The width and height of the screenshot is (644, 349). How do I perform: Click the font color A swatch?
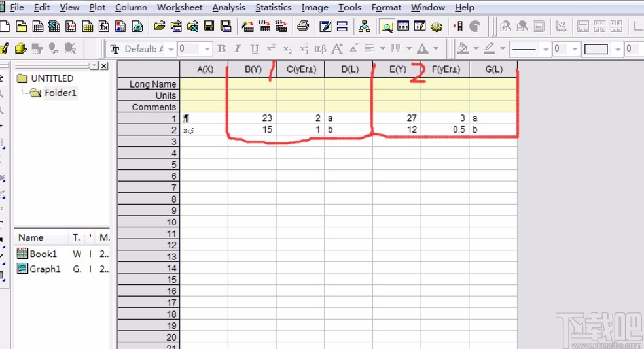[x=422, y=49]
